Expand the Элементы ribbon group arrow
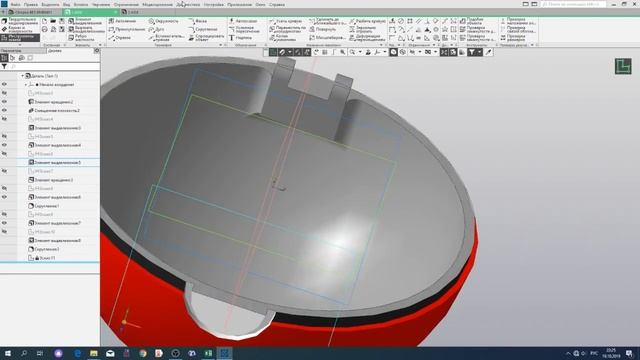The height and width of the screenshot is (360, 640). [100, 45]
